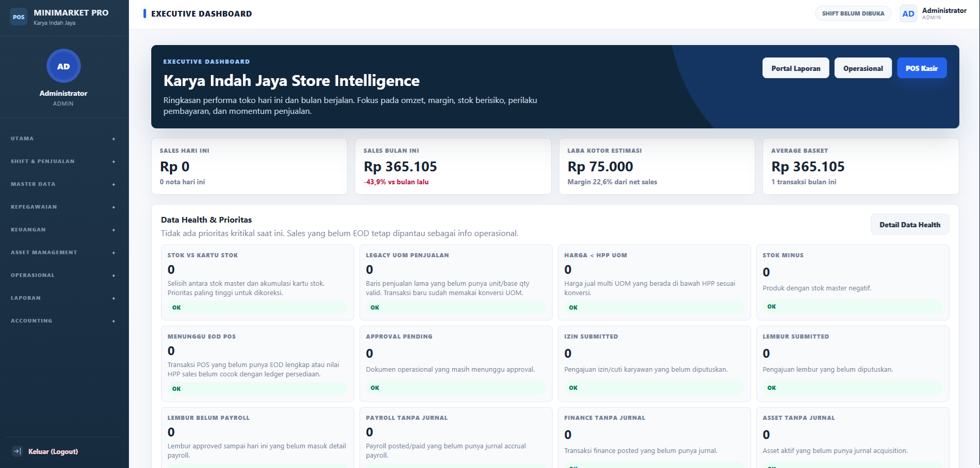Select the Finance Tanpa Jurnal card
The width and height of the screenshot is (980, 468).
point(654,437)
